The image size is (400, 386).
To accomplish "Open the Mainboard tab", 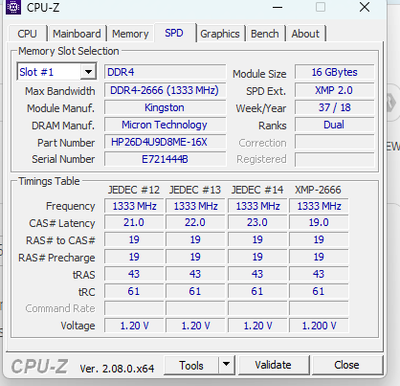I will (x=77, y=34).
